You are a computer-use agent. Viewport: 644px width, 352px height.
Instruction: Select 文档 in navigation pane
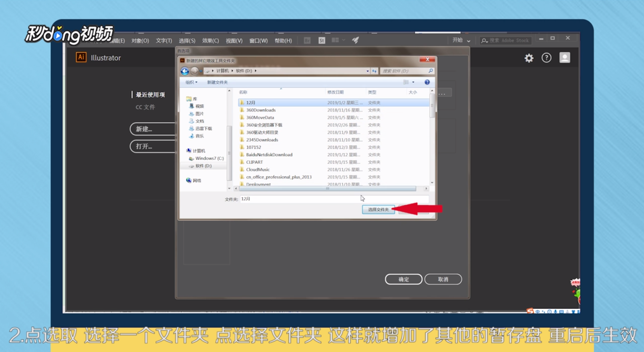pyautogui.click(x=197, y=121)
